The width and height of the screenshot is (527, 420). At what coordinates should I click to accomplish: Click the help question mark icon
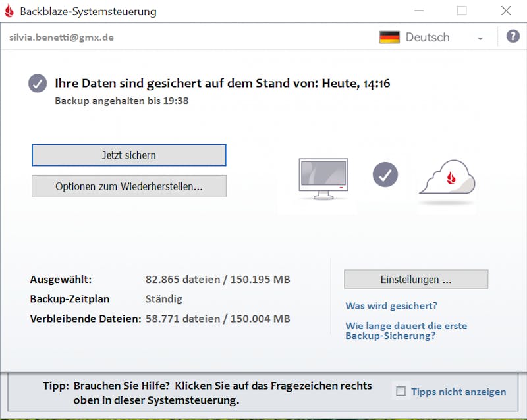click(513, 36)
